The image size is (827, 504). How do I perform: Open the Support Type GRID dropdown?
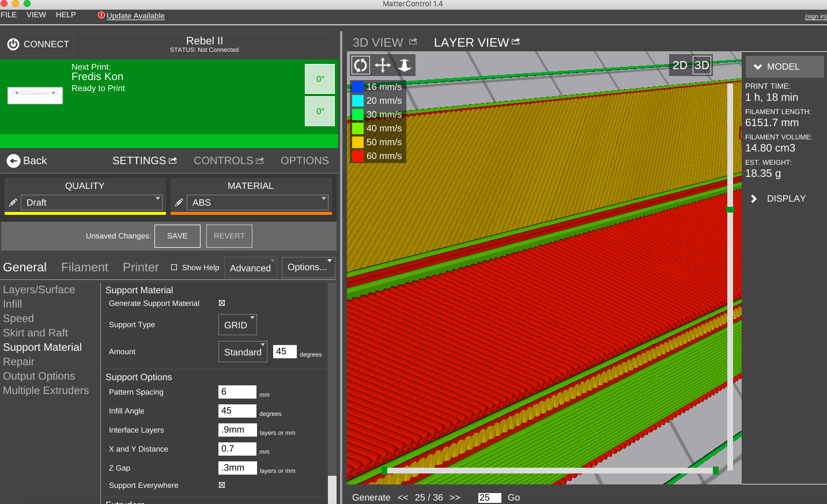[x=237, y=325]
